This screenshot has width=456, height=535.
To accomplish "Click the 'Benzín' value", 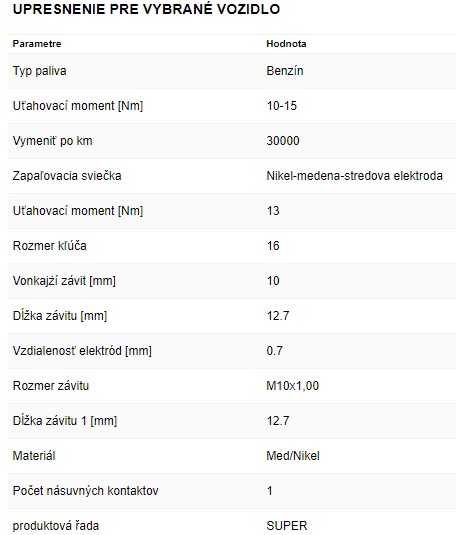I will [285, 71].
